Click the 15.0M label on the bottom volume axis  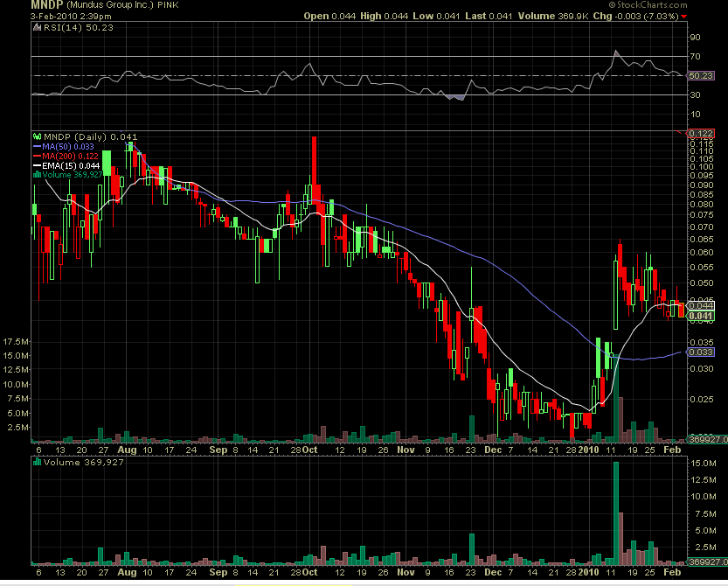[703, 464]
